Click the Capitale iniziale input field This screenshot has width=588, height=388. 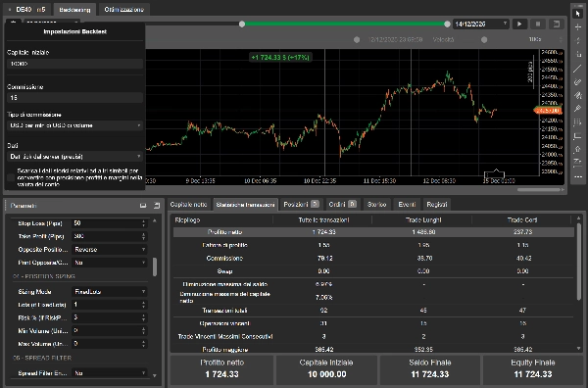75,64
